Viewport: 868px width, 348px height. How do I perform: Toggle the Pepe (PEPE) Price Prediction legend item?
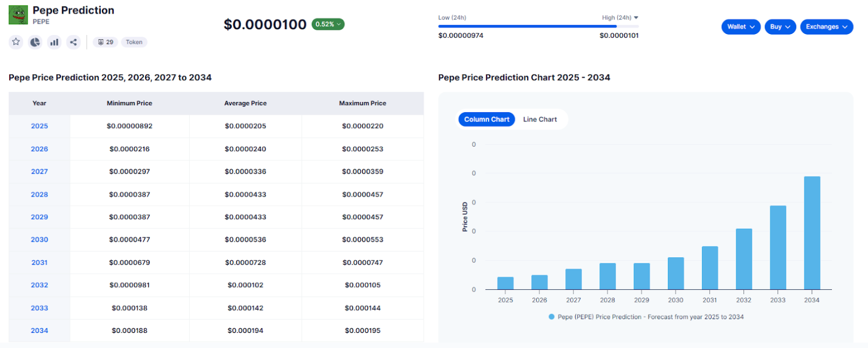[x=646, y=317]
